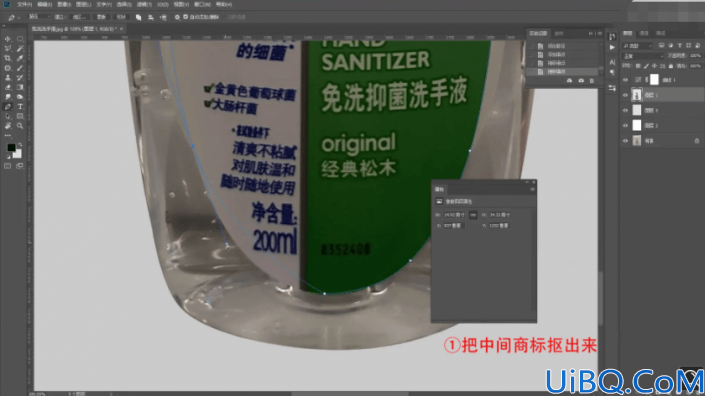The image size is (705, 396).
Task: Toggle lock transparent pixels
Action: pyautogui.click(x=638, y=66)
